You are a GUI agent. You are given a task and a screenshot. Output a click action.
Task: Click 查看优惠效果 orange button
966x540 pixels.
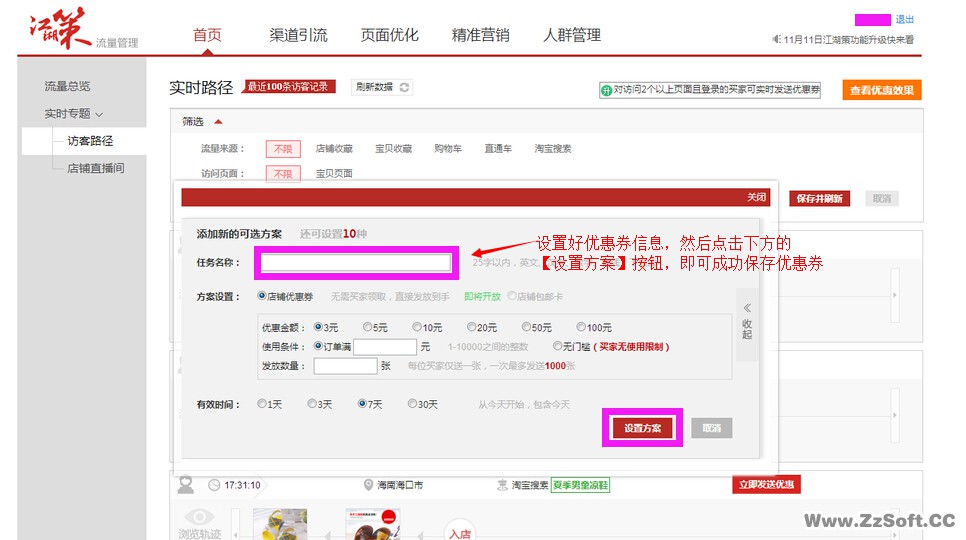(882, 90)
